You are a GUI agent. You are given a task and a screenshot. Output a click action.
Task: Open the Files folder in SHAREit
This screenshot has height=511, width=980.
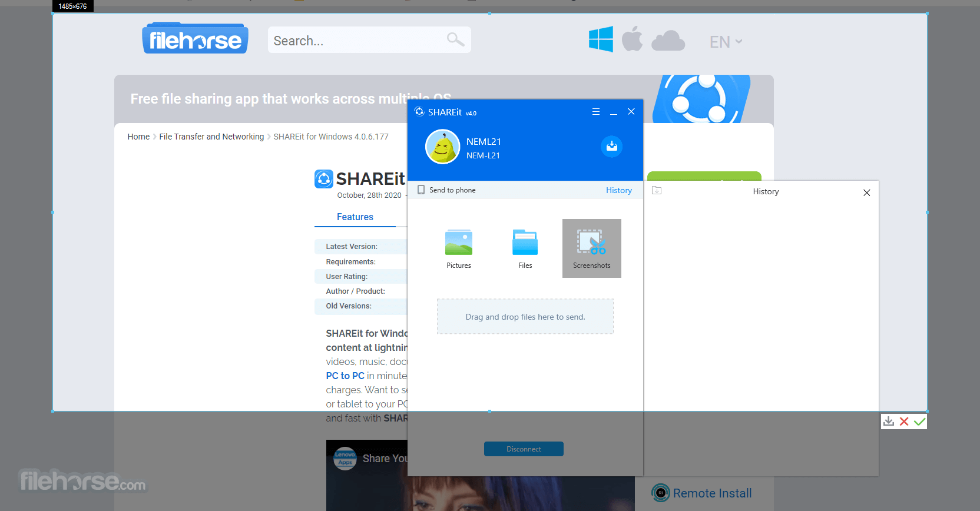click(x=525, y=248)
